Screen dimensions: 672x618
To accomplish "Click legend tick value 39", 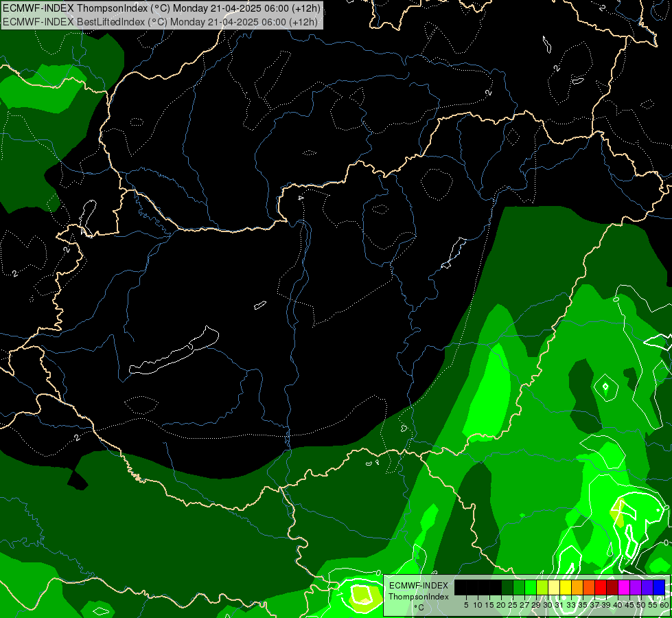I will (606, 605).
